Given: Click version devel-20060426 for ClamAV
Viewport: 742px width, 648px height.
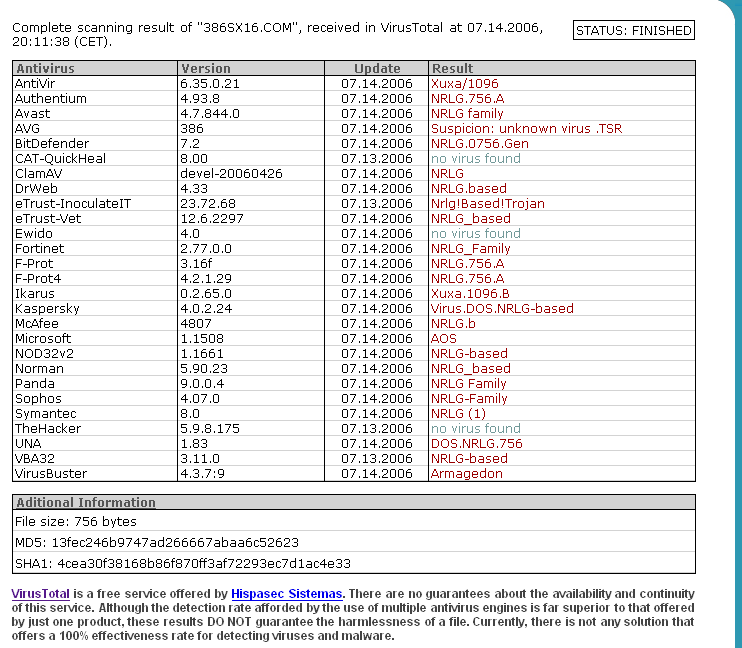Looking at the screenshot, I should point(231,174).
